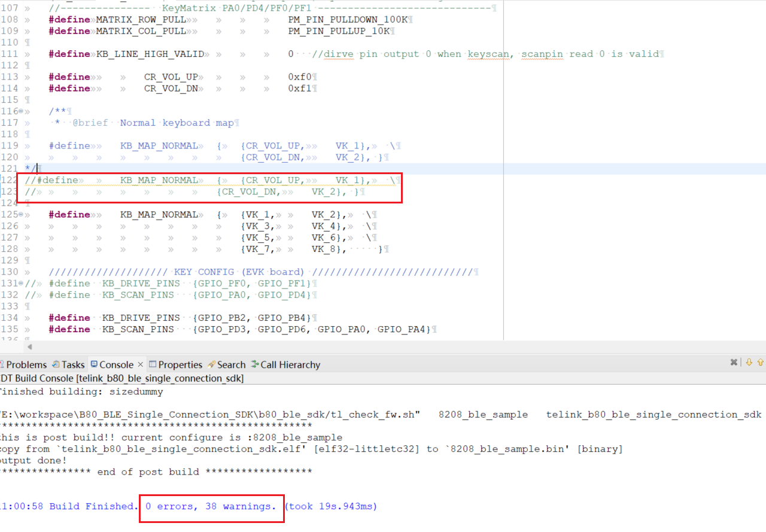The width and height of the screenshot is (766, 532).
Task: Click the 'end of post build' console line
Action: tap(156, 472)
